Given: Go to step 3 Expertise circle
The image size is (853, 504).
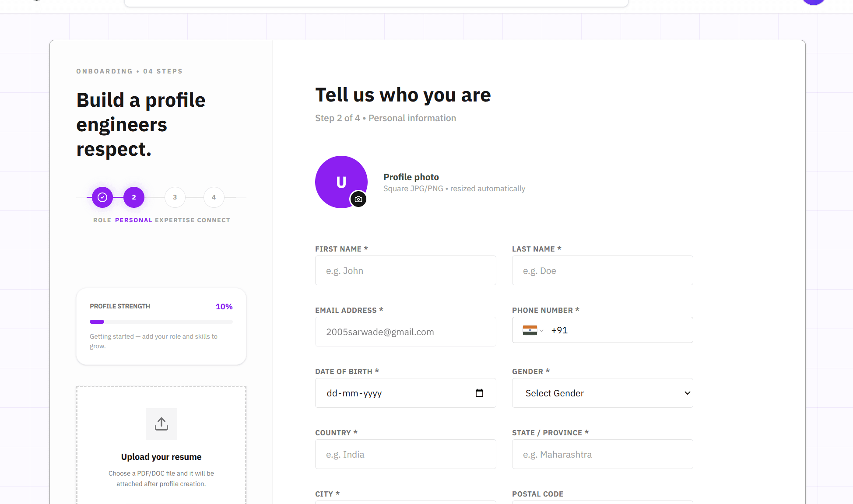Looking at the screenshot, I should [175, 197].
